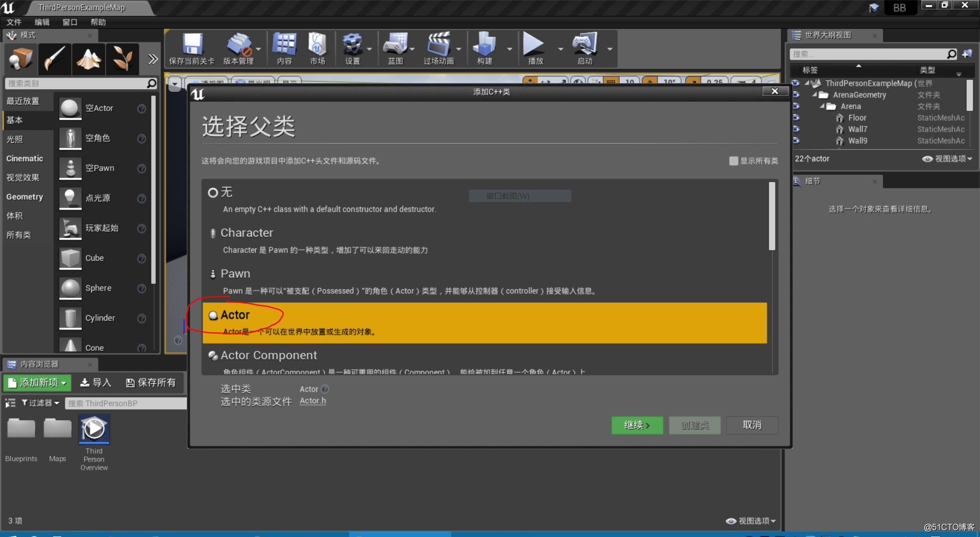This screenshot has width=980, height=537.
Task: Select the Place mode icon
Action: 21,59
